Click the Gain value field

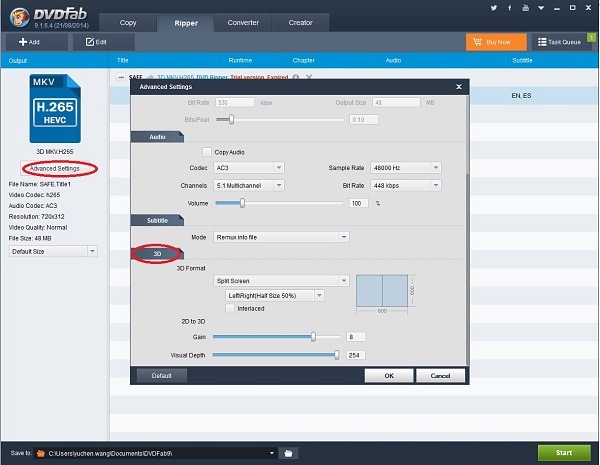pyautogui.click(x=356, y=337)
